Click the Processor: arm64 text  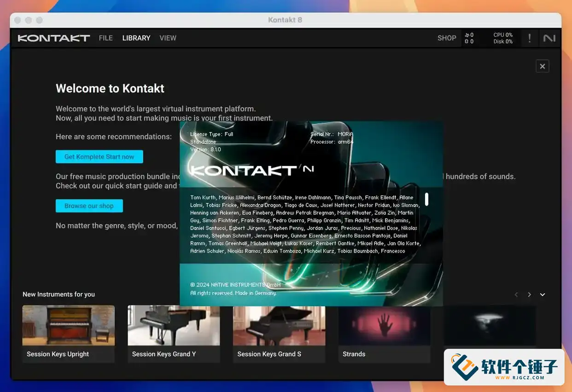[x=332, y=142]
